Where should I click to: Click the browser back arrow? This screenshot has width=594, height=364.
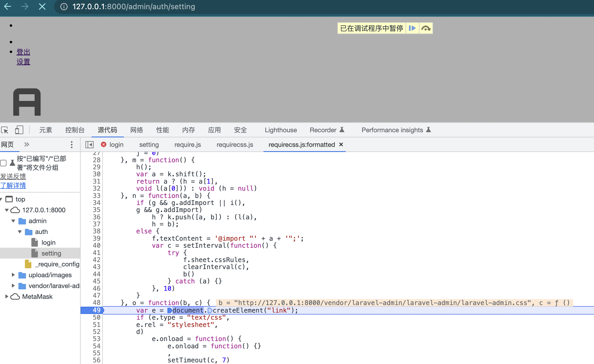coord(7,6)
